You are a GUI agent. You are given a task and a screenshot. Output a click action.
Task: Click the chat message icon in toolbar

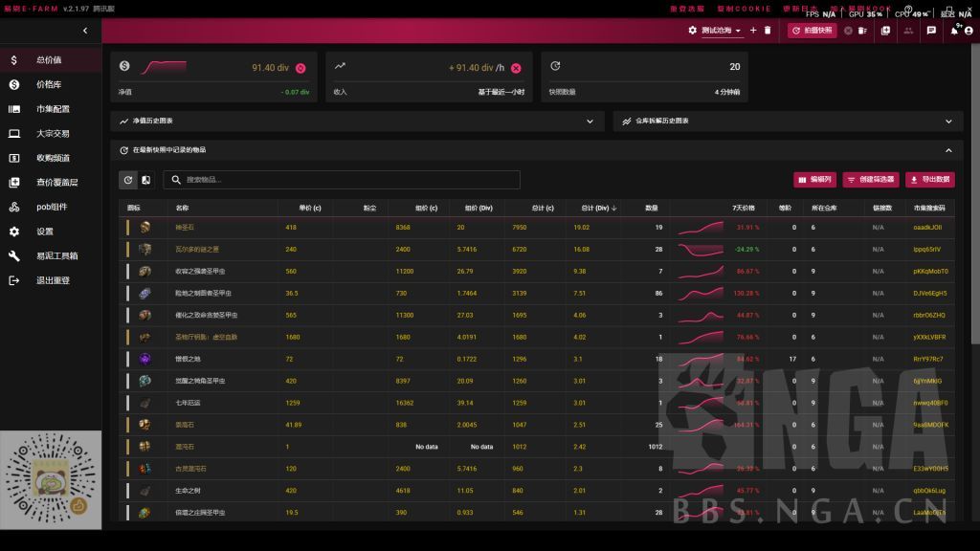coord(931,31)
